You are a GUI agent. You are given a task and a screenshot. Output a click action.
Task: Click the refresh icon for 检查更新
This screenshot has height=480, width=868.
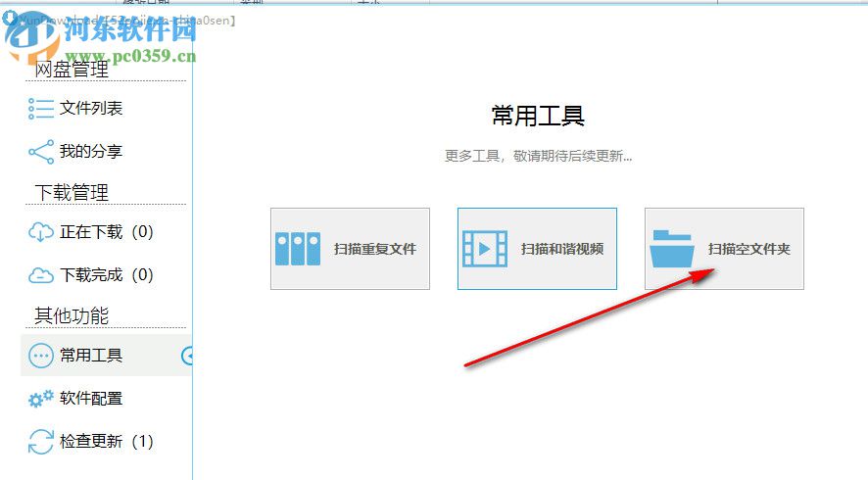[41, 442]
